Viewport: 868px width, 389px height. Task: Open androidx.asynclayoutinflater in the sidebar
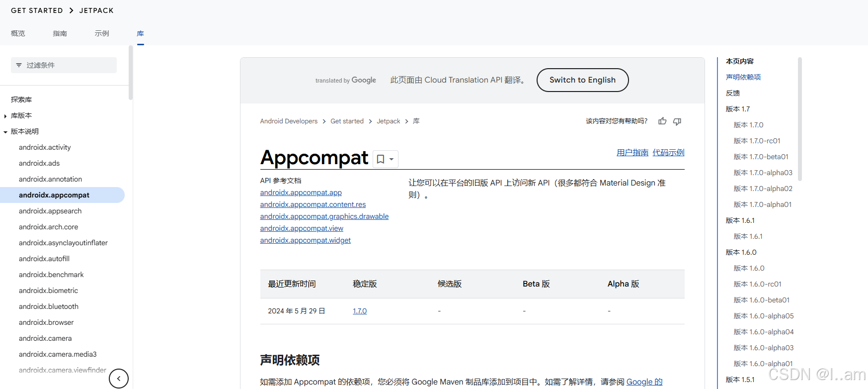point(63,243)
